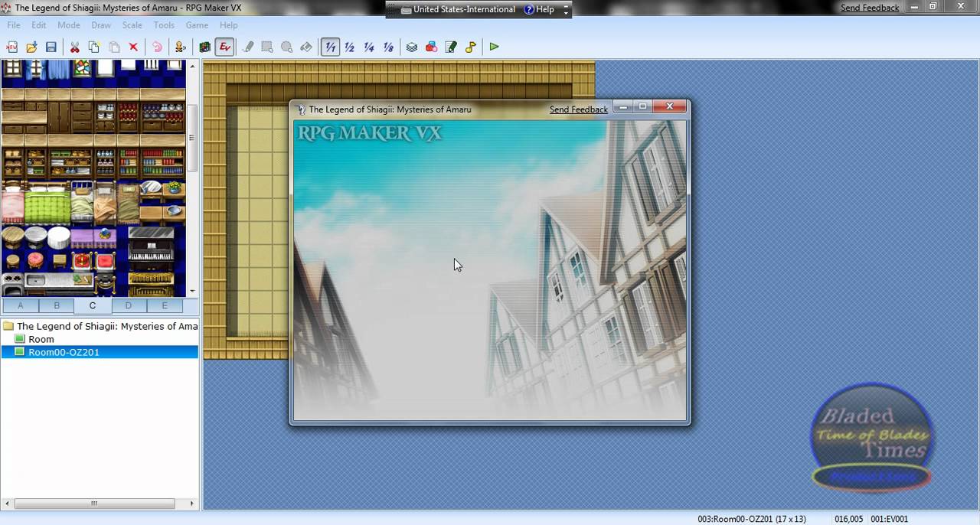980x525 pixels.
Task: Click the Paste toolbar icon
Action: pos(114,47)
